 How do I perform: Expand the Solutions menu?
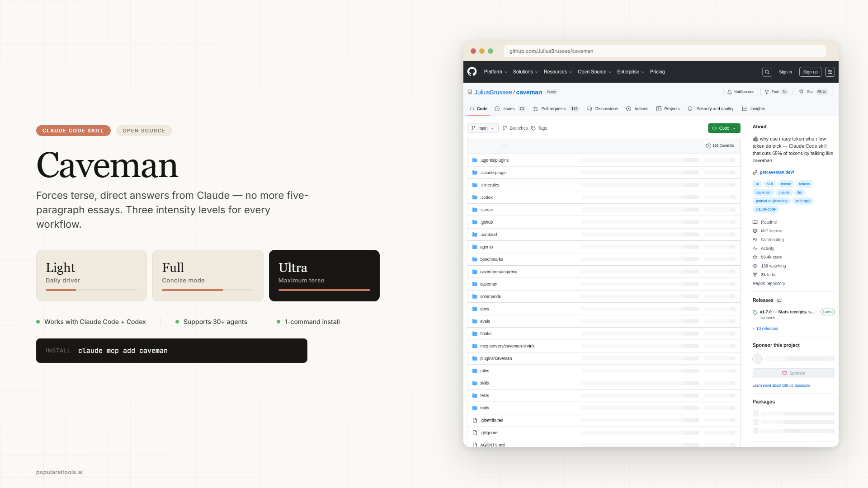[x=525, y=72]
